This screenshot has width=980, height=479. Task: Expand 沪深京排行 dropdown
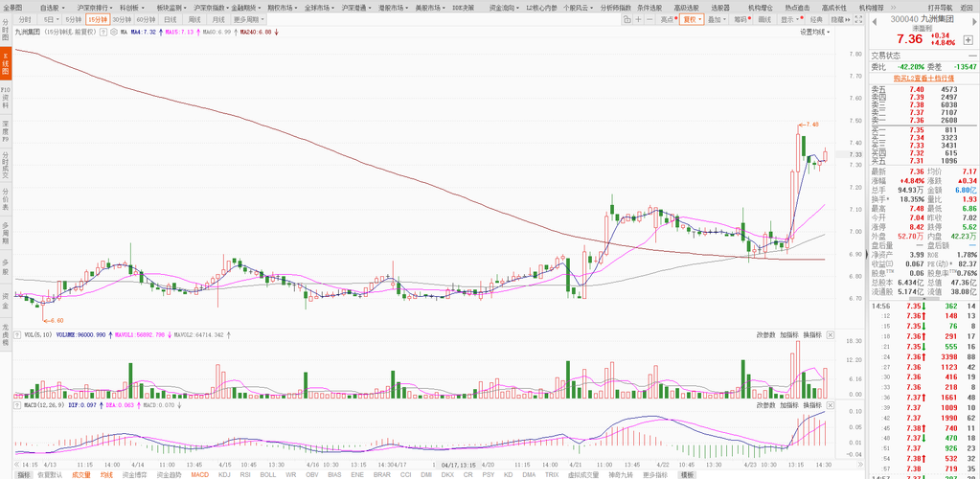click(94, 8)
